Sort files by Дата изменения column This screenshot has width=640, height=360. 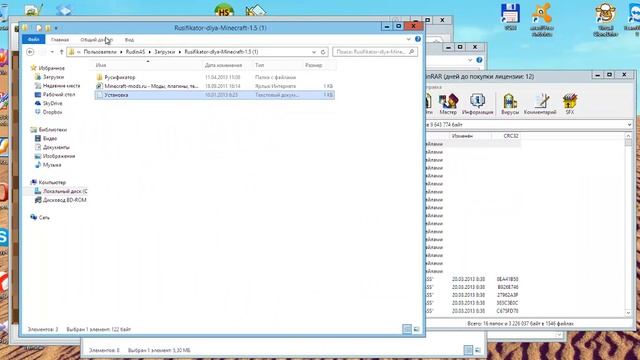(x=227, y=65)
